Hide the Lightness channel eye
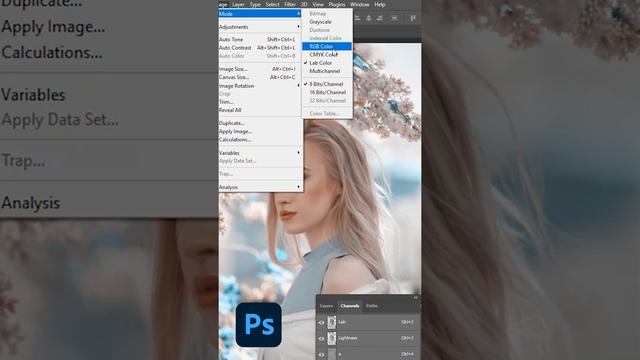 (321, 338)
